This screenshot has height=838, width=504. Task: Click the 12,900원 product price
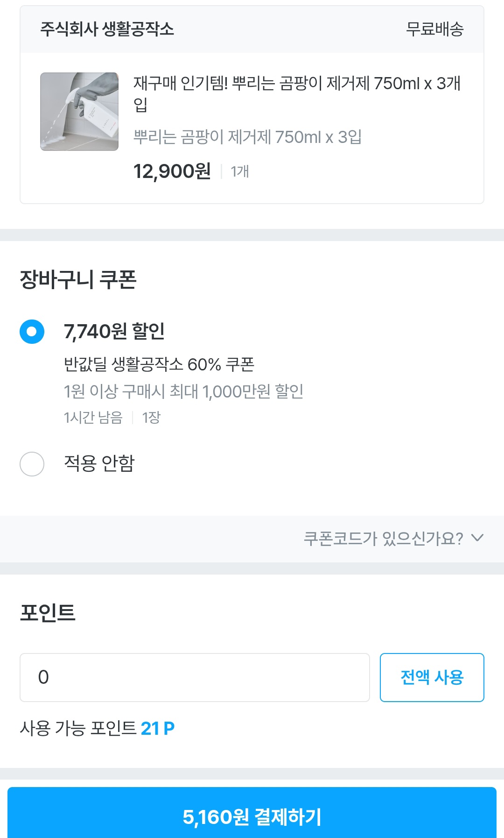172,171
